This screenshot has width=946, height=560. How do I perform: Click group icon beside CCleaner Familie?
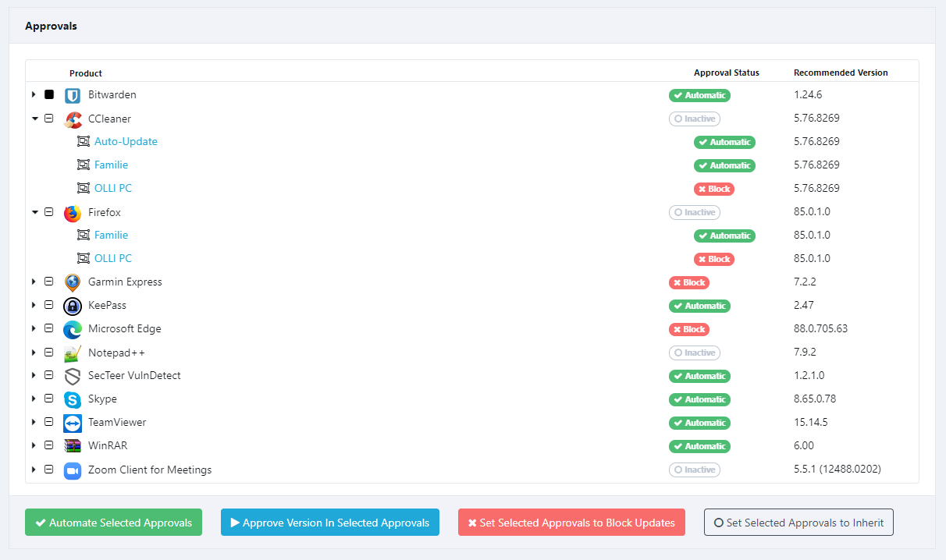point(84,165)
